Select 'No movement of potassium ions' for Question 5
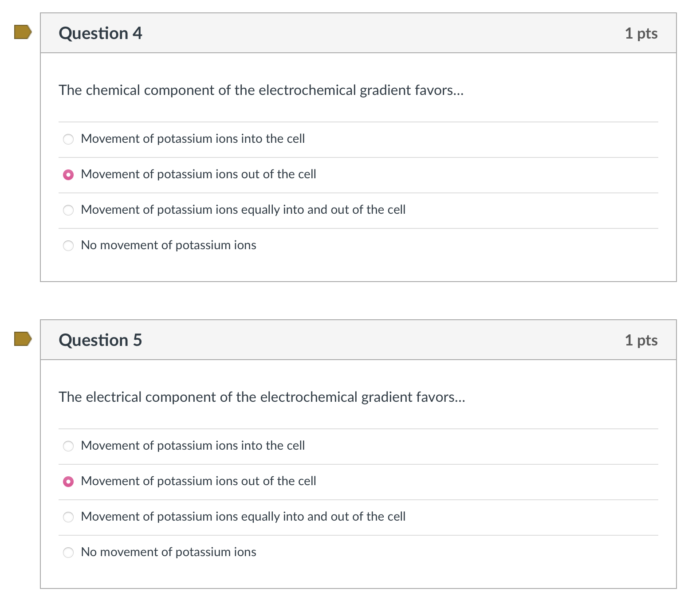 point(68,553)
